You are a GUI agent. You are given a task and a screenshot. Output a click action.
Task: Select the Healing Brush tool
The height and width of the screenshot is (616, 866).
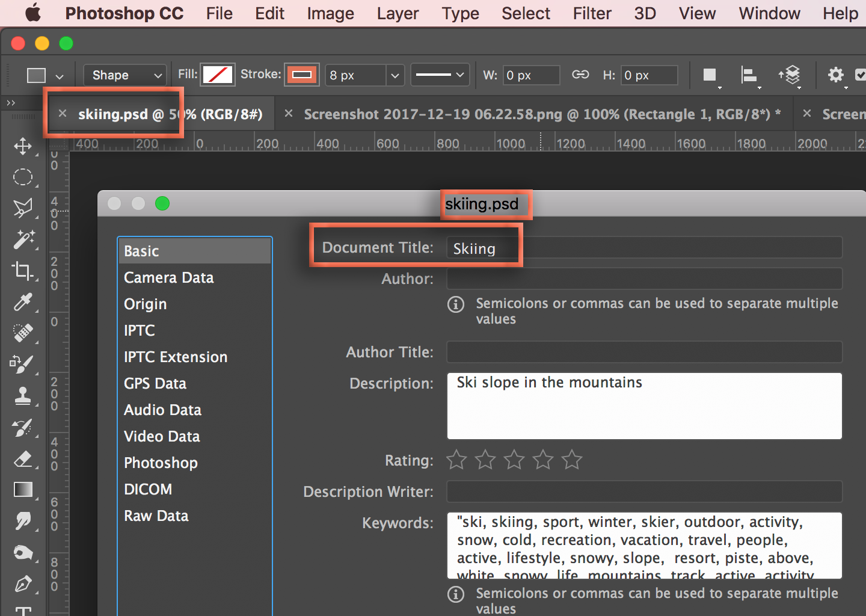[x=23, y=333]
